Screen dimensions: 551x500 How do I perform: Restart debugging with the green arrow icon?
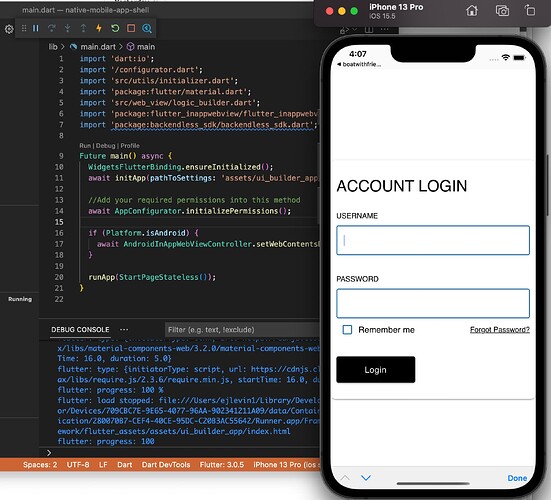click(x=115, y=28)
